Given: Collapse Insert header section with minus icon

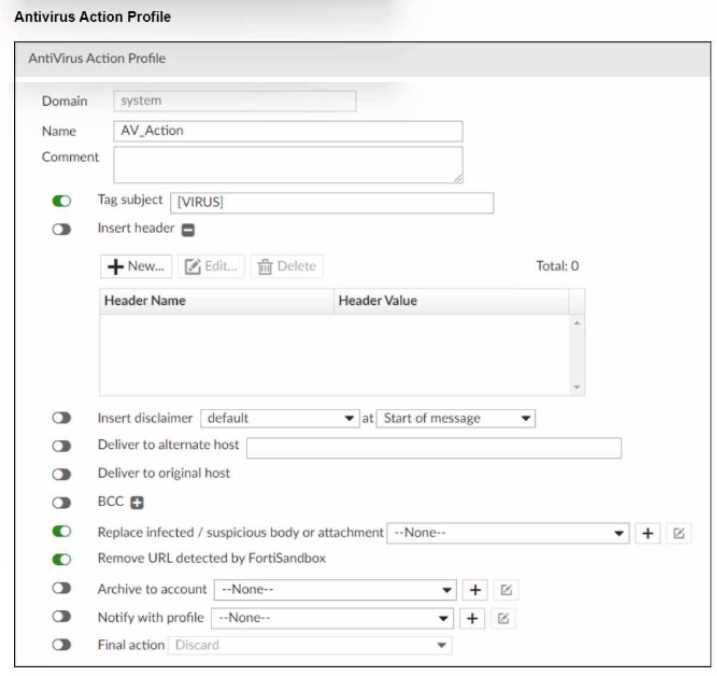Looking at the screenshot, I should 188,229.
